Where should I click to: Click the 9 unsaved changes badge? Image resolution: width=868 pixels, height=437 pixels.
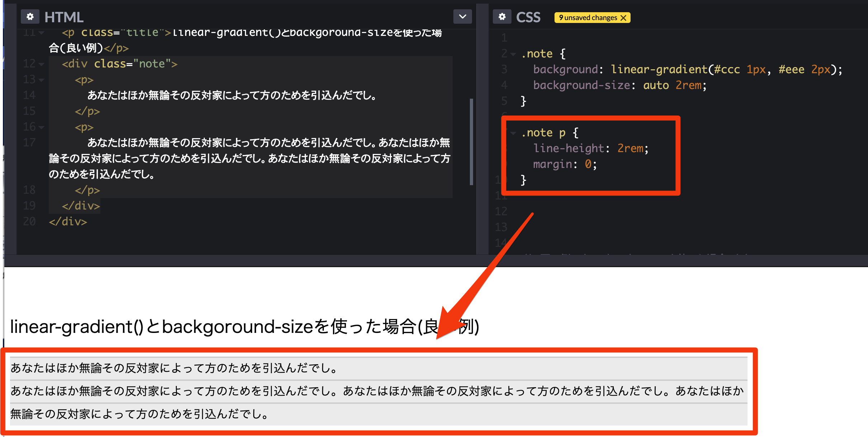[x=588, y=18]
